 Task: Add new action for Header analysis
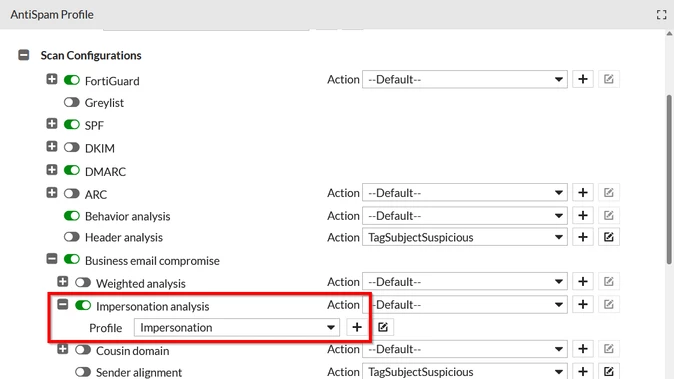(583, 237)
